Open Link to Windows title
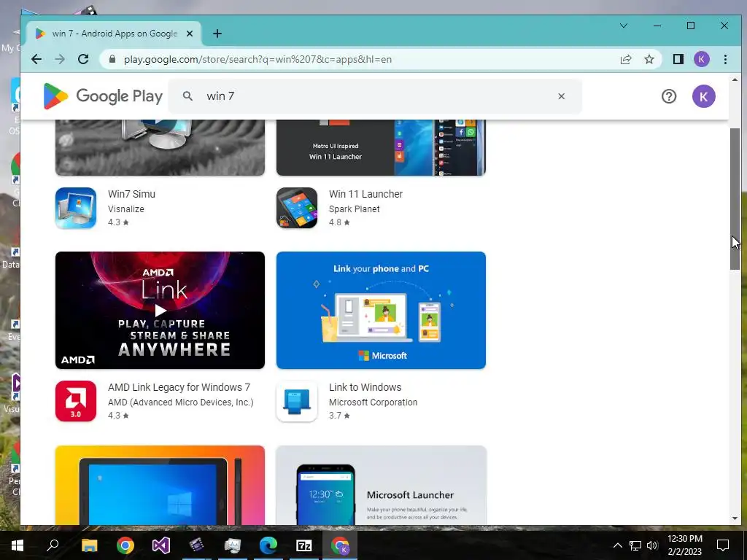Screen dimensions: 747x560 365,387
